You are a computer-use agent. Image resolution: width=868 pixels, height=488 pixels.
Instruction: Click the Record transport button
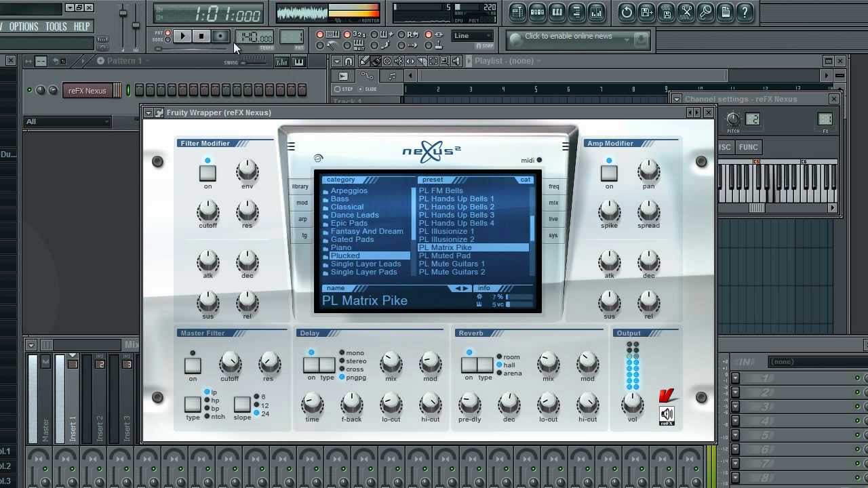coord(220,36)
